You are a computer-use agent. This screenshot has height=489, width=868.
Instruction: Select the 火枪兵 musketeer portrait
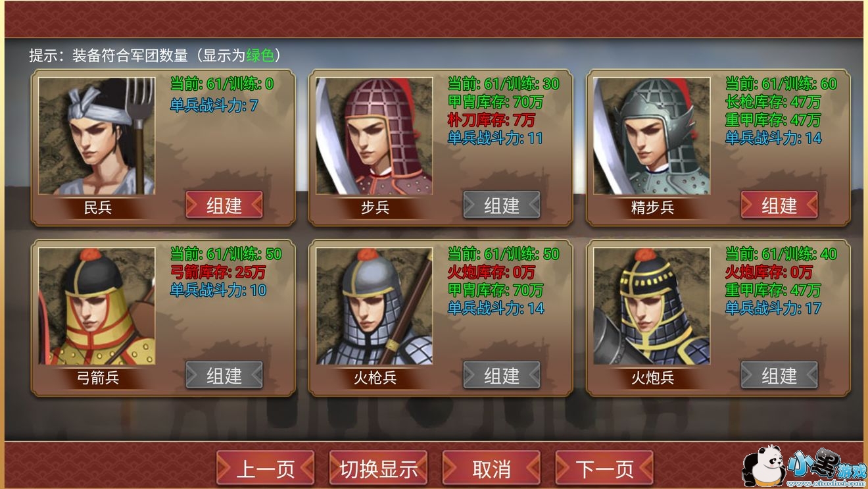coord(374,306)
